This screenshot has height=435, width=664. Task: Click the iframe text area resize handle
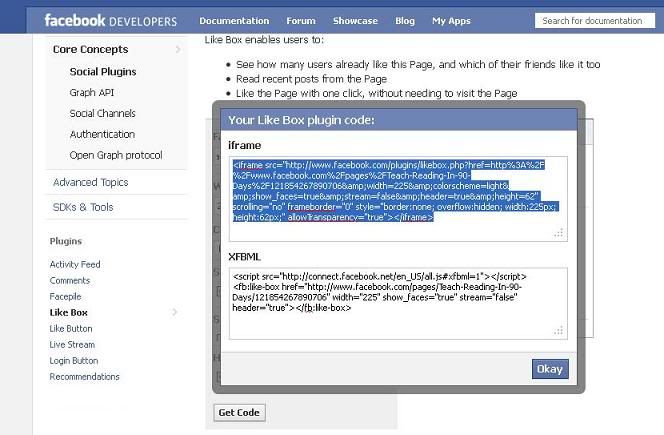click(559, 233)
